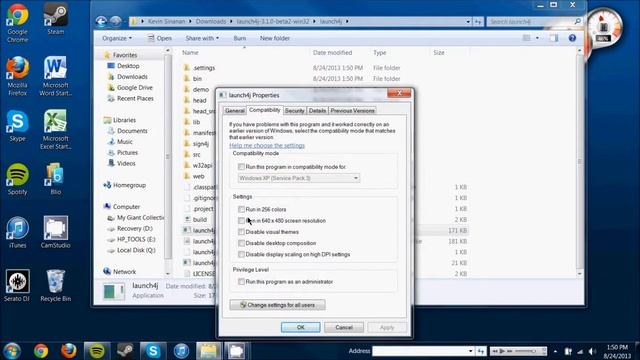
Task: Close the launch4j Properties dialog
Action: click(399, 93)
